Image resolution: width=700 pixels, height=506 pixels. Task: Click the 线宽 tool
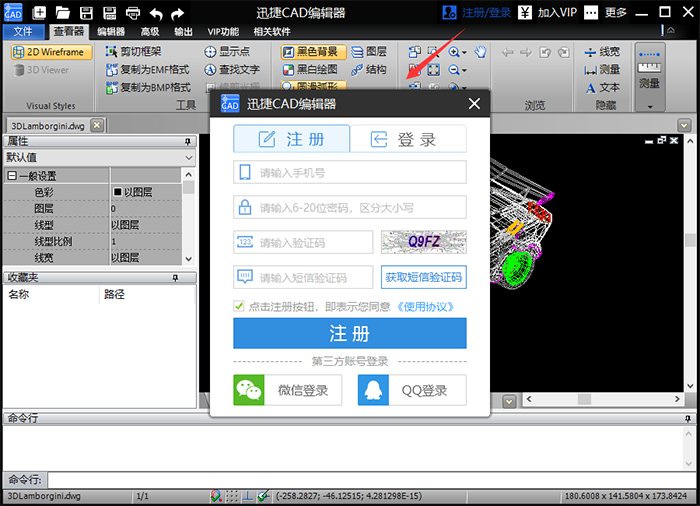(x=602, y=52)
